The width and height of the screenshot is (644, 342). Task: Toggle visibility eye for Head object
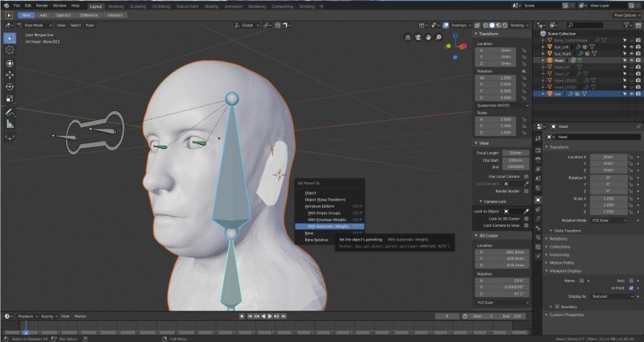(631, 60)
